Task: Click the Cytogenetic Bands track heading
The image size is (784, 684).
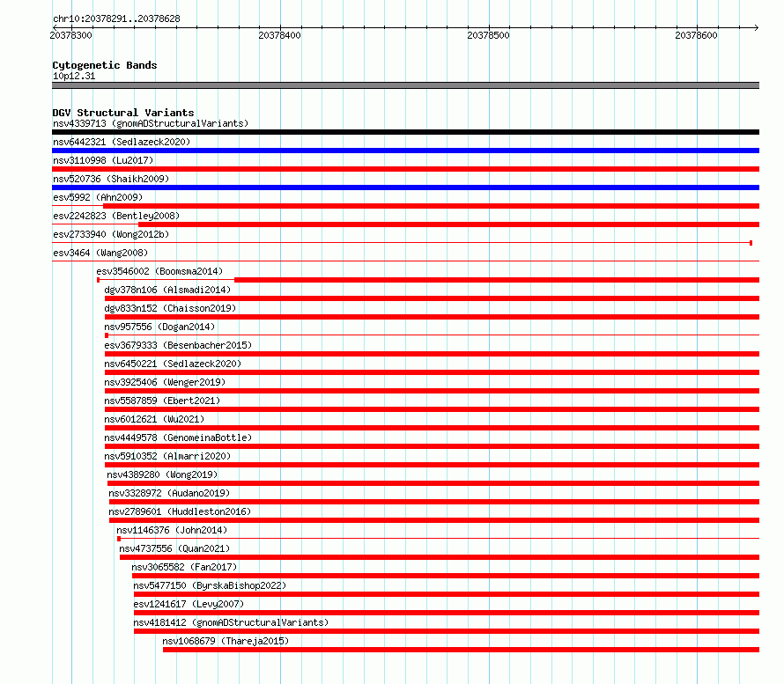Action: [x=105, y=65]
